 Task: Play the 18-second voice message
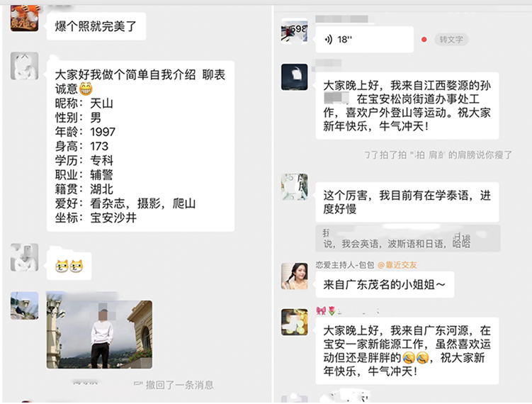click(364, 40)
